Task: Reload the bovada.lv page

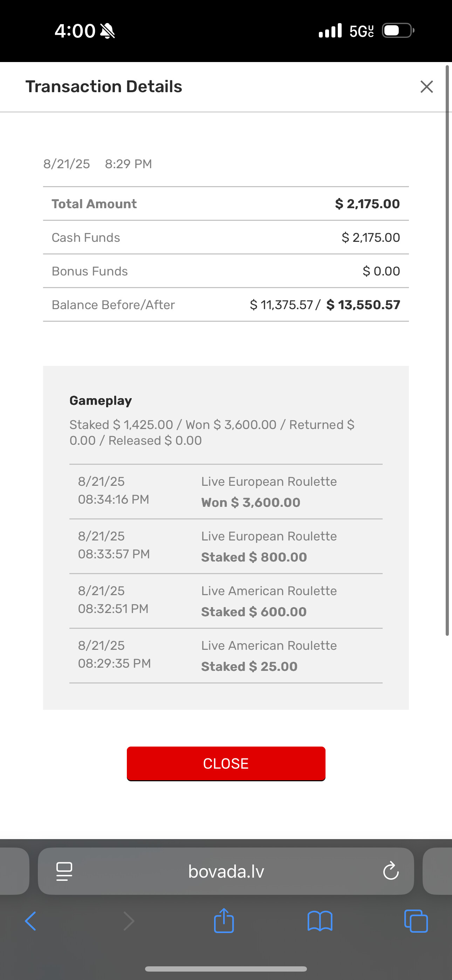Action: pos(391,871)
